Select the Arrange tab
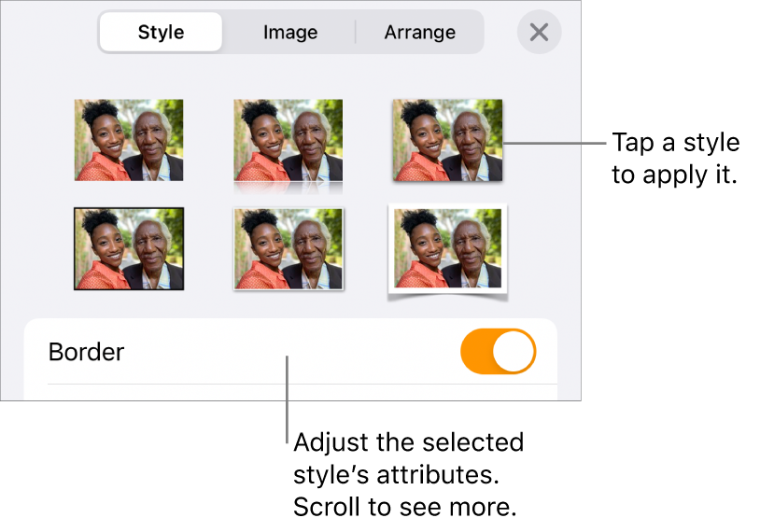 tap(420, 33)
